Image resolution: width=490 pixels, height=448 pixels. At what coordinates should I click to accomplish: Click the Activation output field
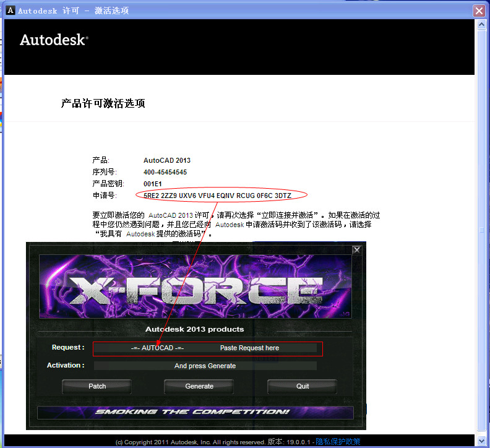(205, 366)
